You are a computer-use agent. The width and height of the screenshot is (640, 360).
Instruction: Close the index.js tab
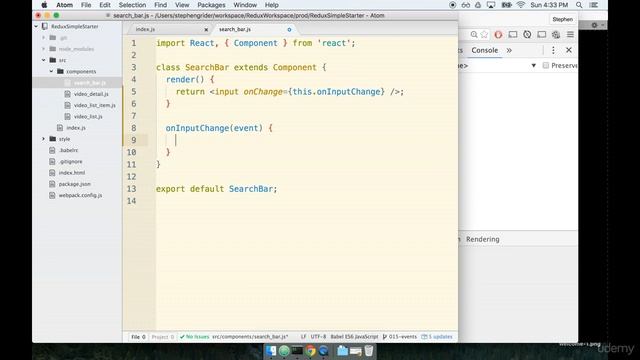(x=206, y=29)
